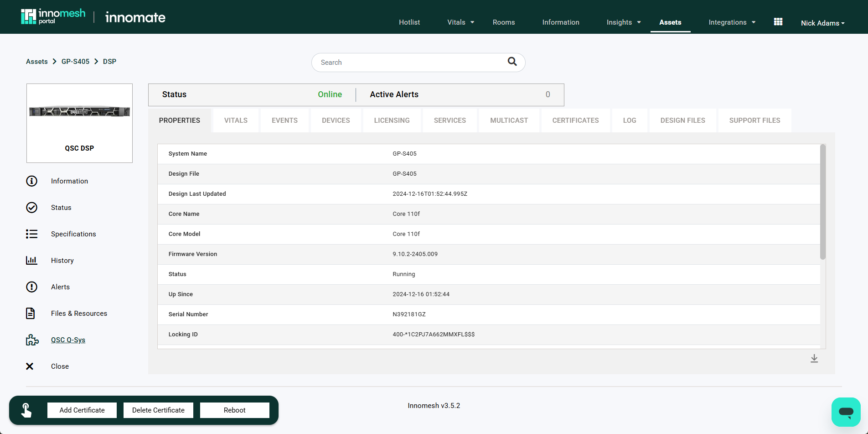Click the DSP breadcrumb item
The width and height of the screenshot is (868, 434).
click(109, 62)
